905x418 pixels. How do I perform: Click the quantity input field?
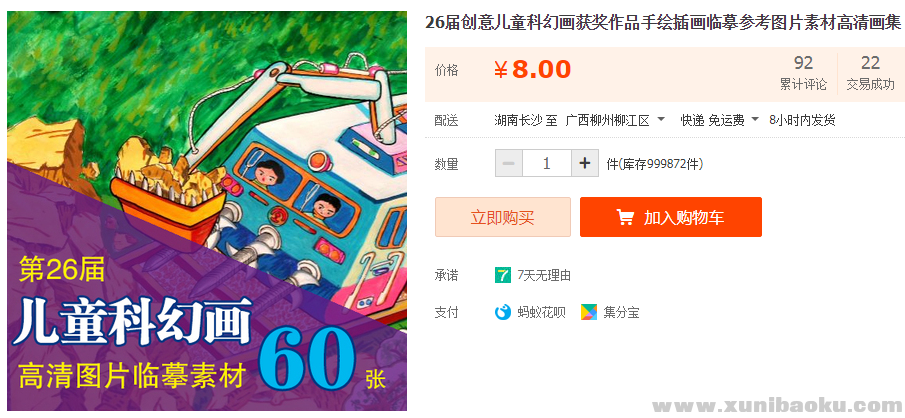tap(547, 163)
